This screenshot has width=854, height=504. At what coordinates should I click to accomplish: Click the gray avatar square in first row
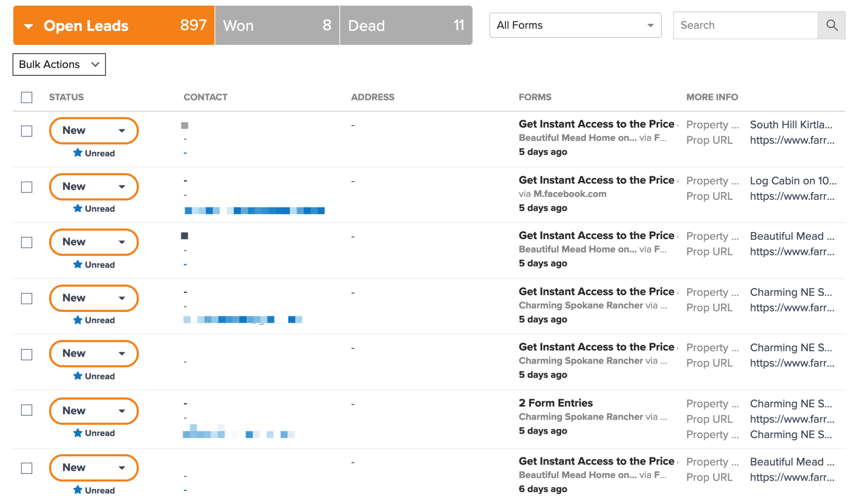pyautogui.click(x=185, y=125)
